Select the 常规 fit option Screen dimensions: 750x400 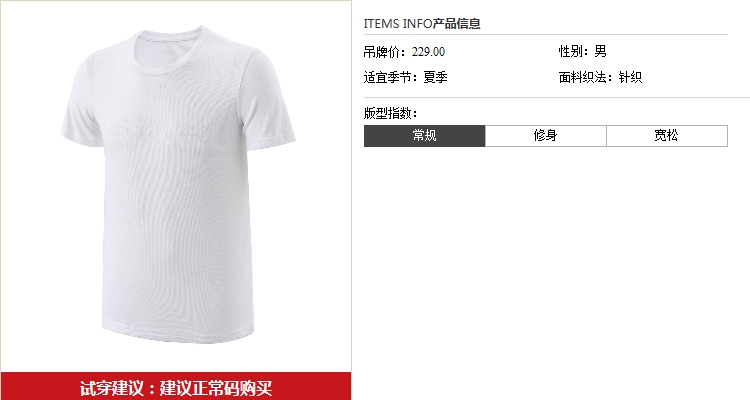pos(424,136)
